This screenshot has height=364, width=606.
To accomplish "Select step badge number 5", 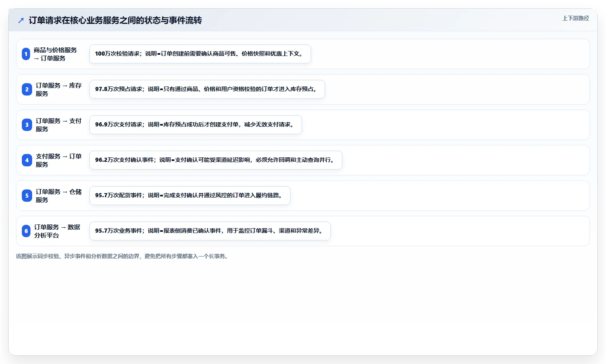I will point(27,196).
